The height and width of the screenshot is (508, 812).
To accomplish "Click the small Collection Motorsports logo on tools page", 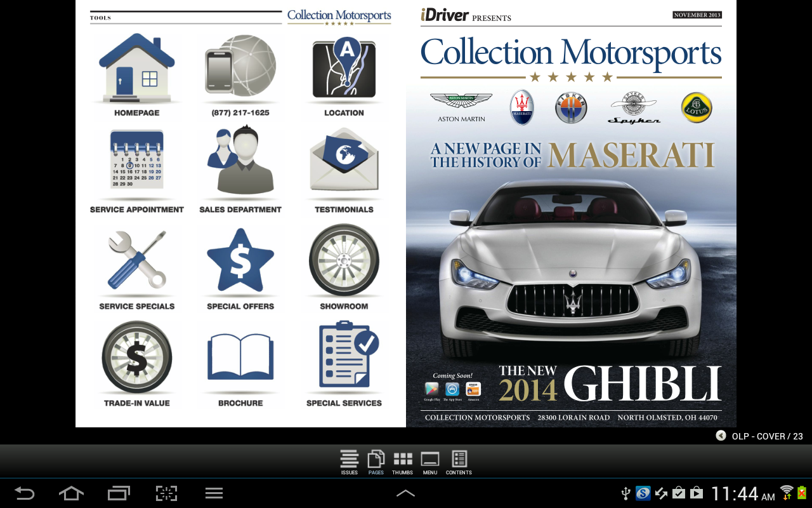I will pos(339,17).
